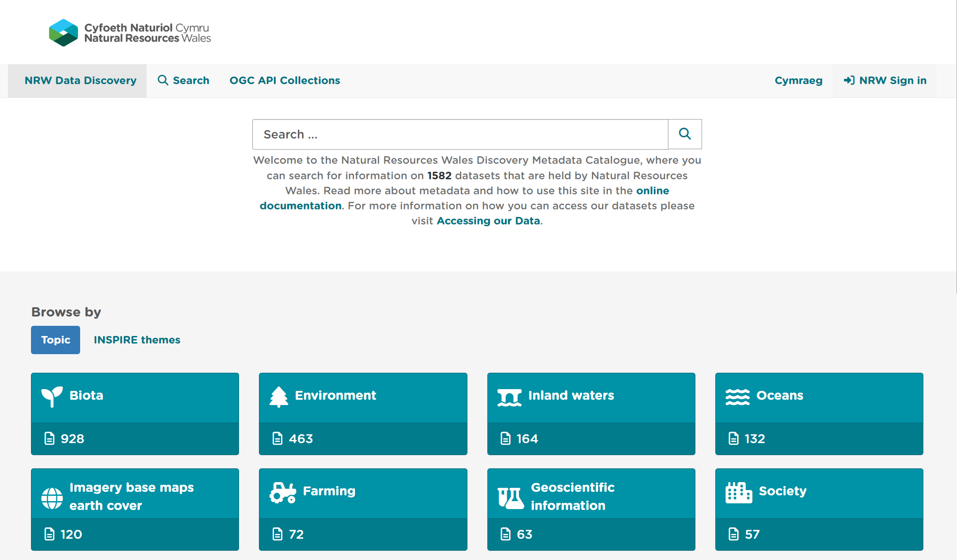This screenshot has height=560, width=957.
Task: Open the Inland waters topic card
Action: click(591, 414)
